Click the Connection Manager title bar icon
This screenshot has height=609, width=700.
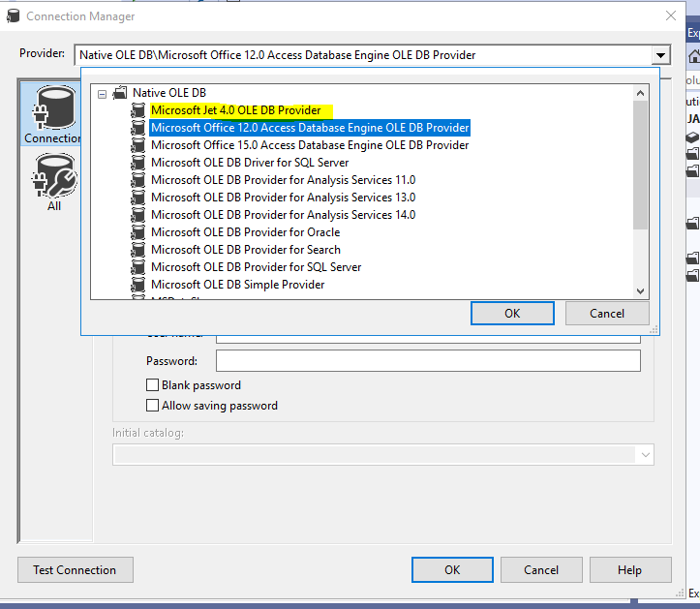pos(14,16)
